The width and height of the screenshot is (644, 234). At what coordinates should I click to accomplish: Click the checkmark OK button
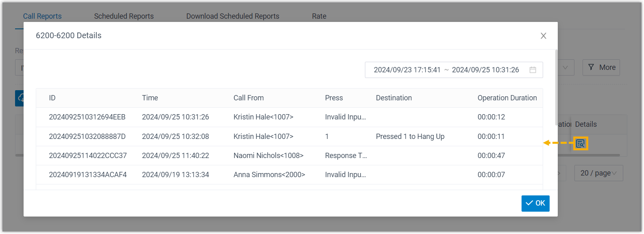pos(535,203)
